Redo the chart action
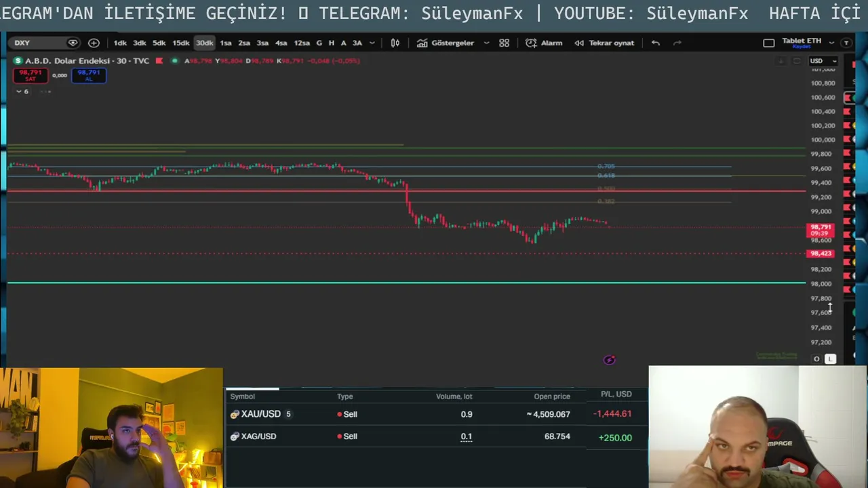The image size is (868, 488). click(677, 43)
